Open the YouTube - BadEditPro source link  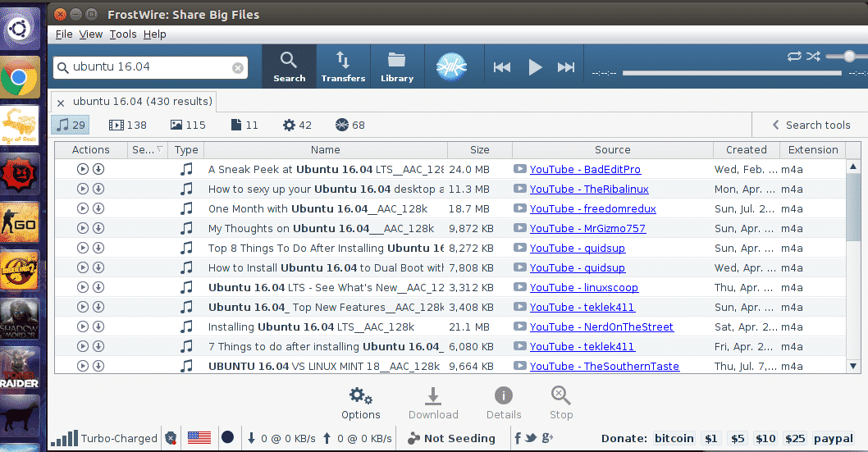pyautogui.click(x=584, y=169)
